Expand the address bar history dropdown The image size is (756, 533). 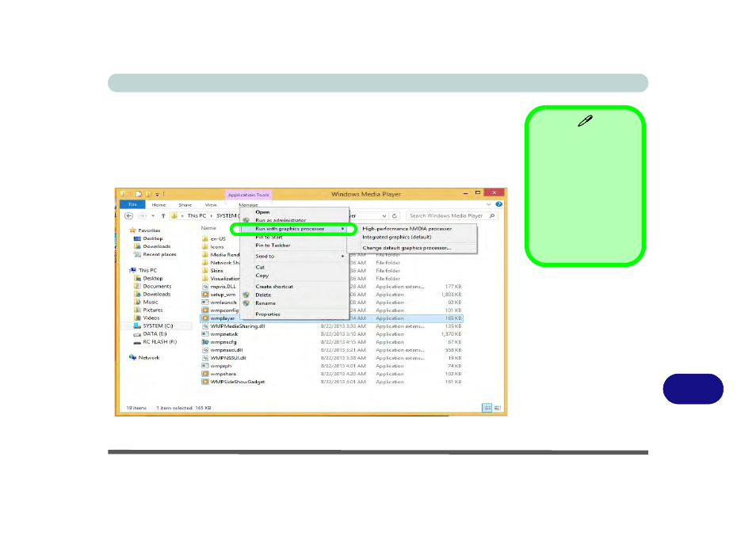click(x=384, y=216)
